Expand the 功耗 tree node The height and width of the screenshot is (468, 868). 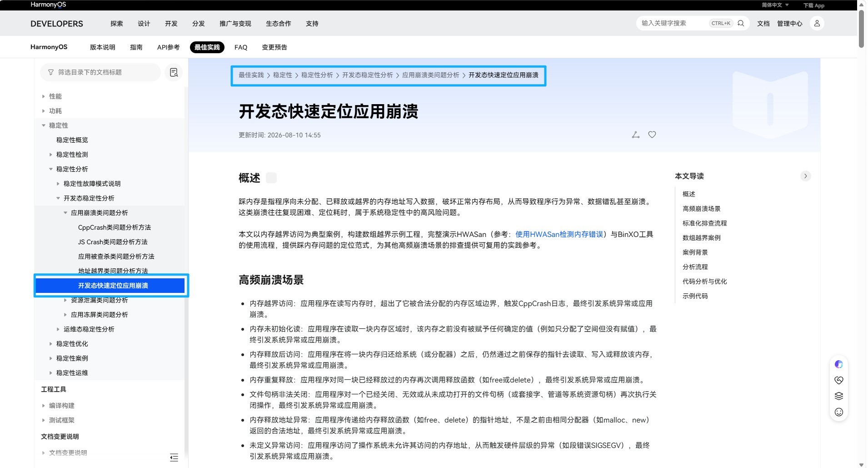[x=44, y=111]
